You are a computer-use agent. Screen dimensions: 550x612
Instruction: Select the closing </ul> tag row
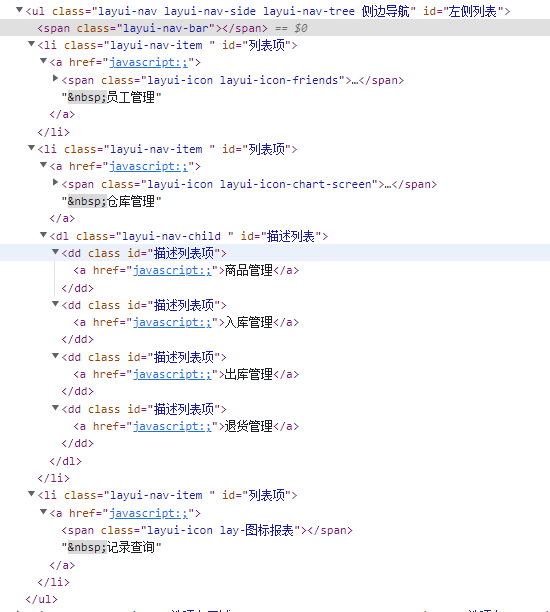[x=41, y=599]
